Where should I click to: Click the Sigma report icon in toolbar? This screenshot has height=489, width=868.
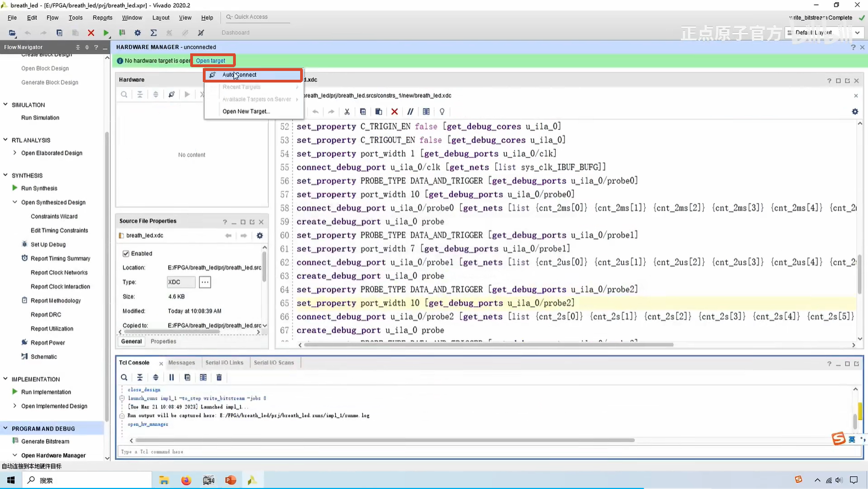pyautogui.click(x=154, y=32)
